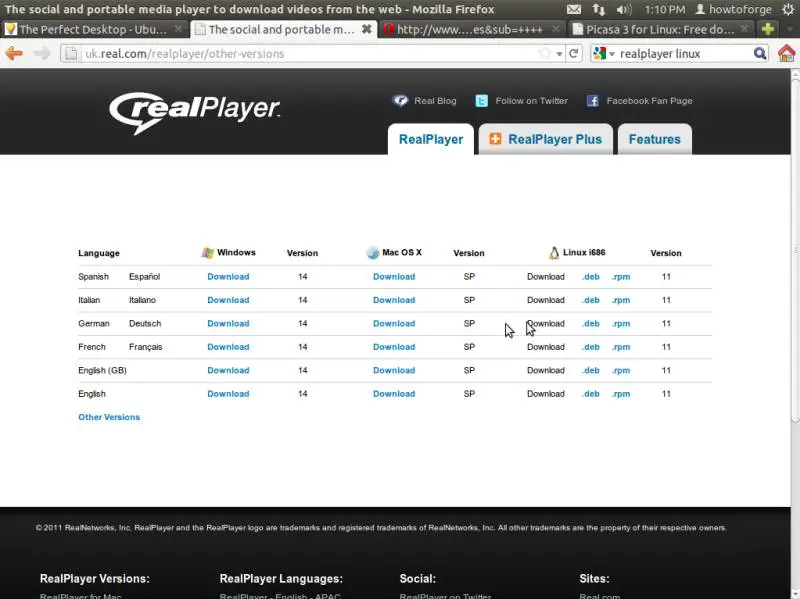The height and width of the screenshot is (599, 800).
Task: Open the Firefox home page icon
Action: point(786,53)
